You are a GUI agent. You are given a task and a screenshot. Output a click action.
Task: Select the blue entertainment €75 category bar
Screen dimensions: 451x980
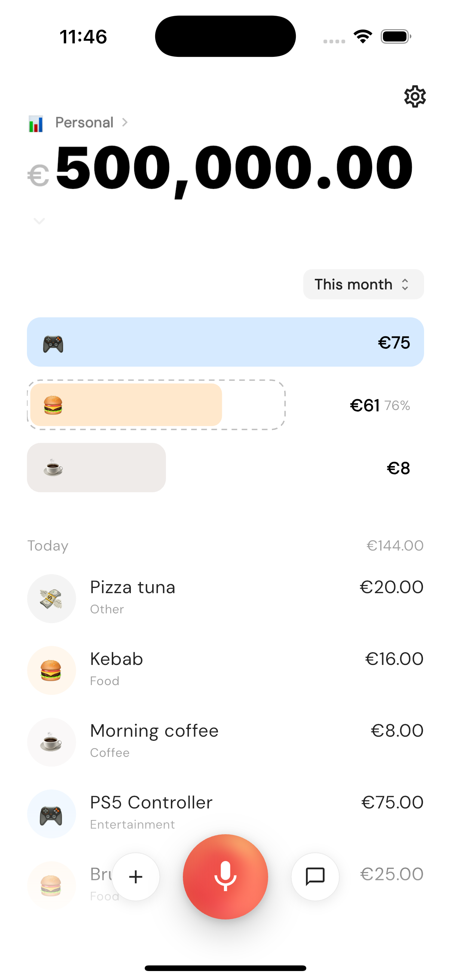(x=225, y=342)
